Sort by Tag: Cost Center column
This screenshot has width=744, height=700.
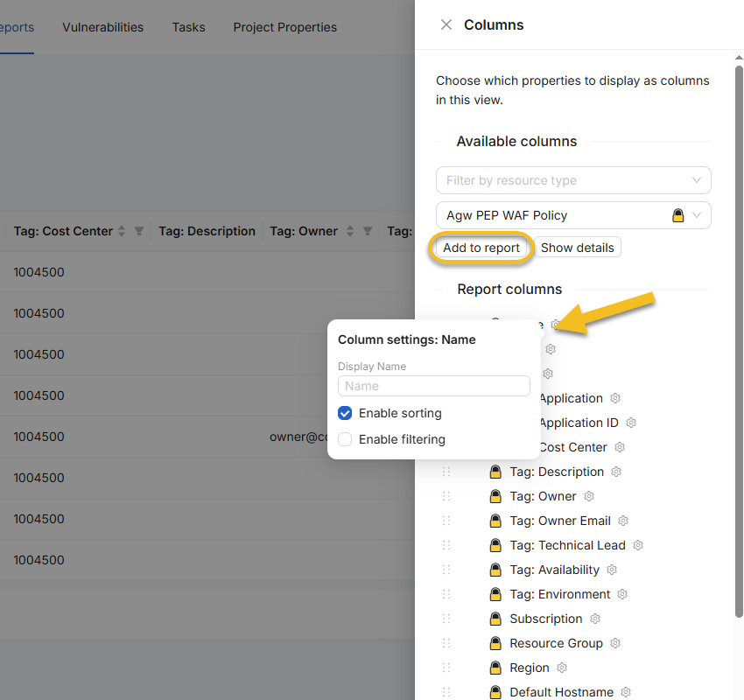tap(122, 231)
